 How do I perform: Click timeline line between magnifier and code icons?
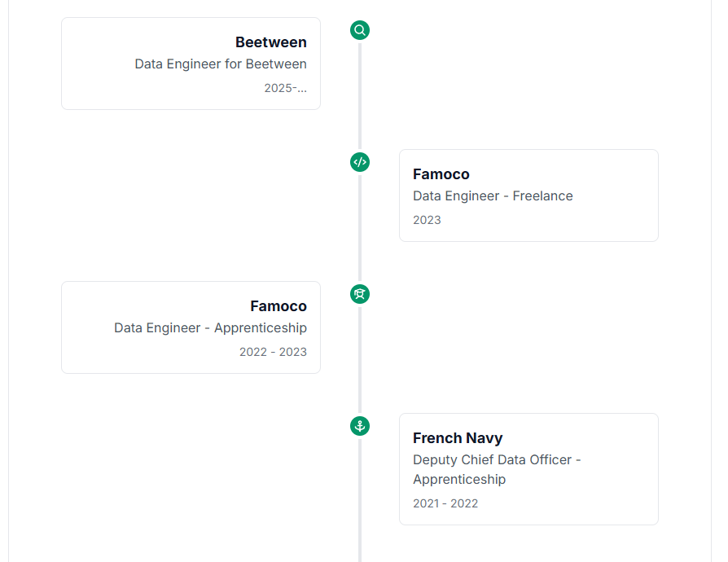coord(360,96)
